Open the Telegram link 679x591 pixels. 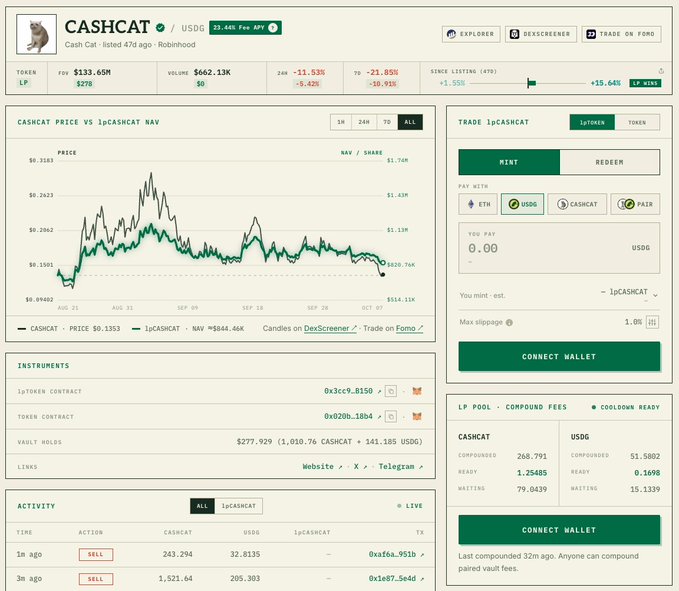point(401,467)
